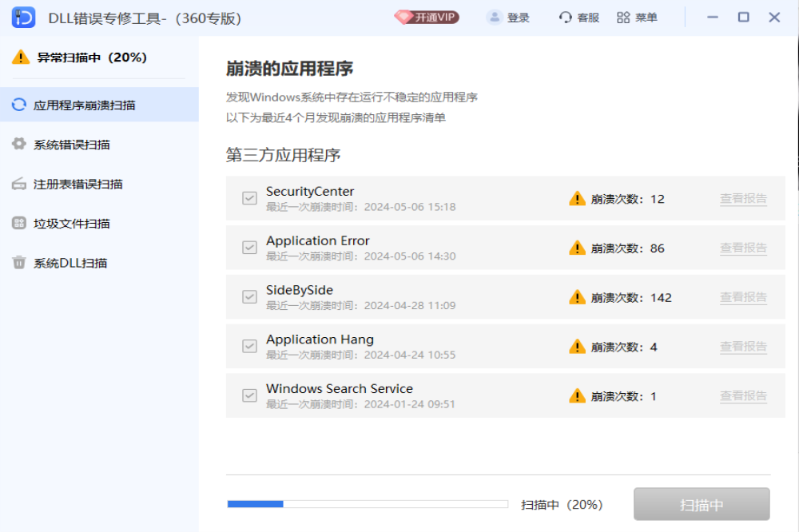Check the Windows Search Service entry

[x=248, y=395]
